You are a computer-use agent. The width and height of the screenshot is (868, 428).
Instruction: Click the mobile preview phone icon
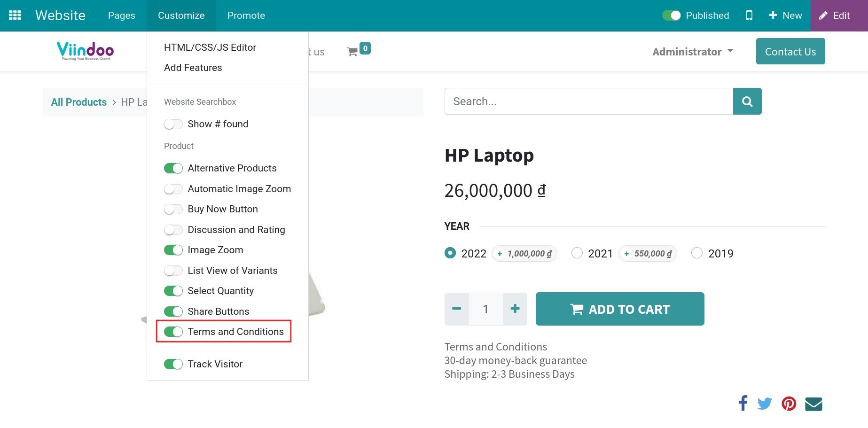click(x=749, y=16)
